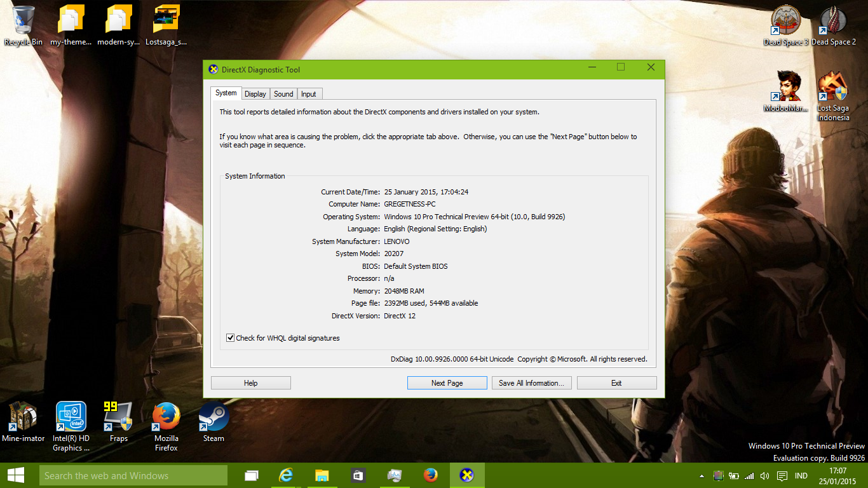This screenshot has width=868, height=488.
Task: Open the Lostsaga_s desktop folder
Action: tap(166, 25)
